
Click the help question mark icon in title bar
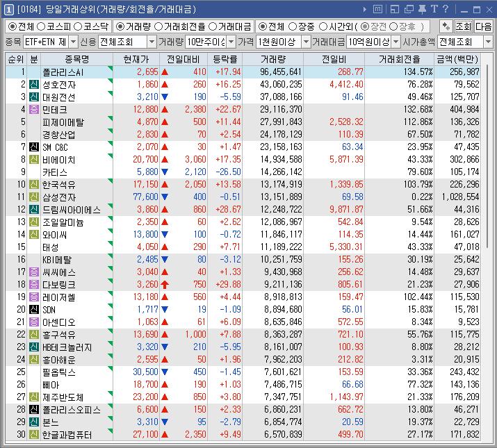tap(446, 9)
